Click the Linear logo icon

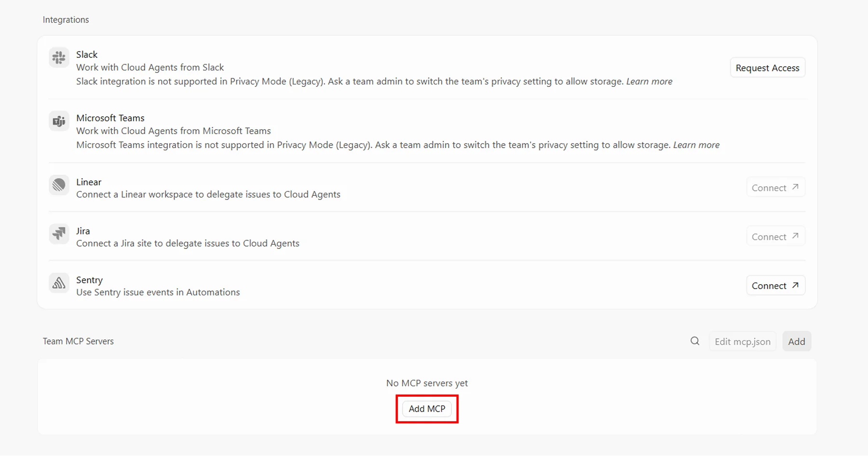click(x=59, y=185)
